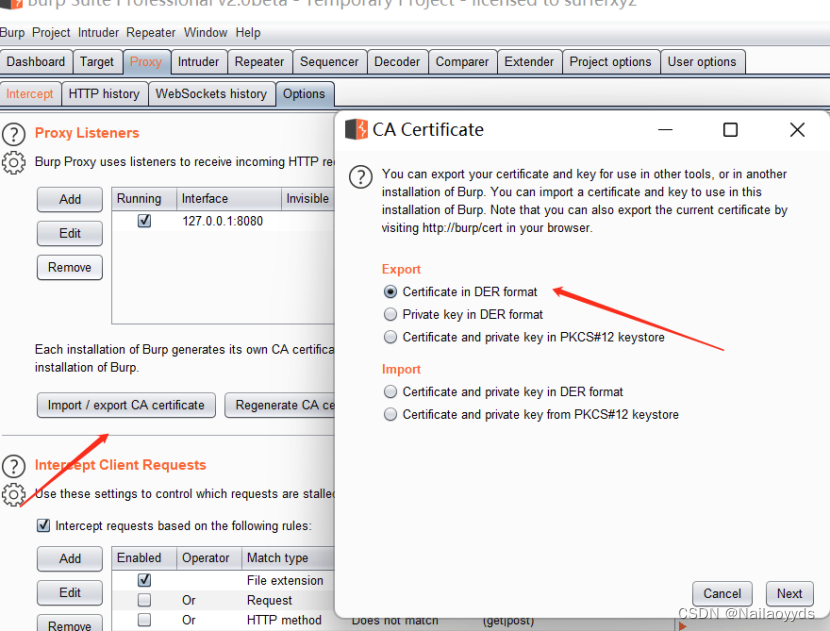Open the Proxy Options sub-tab
830x631 pixels.
pos(304,94)
